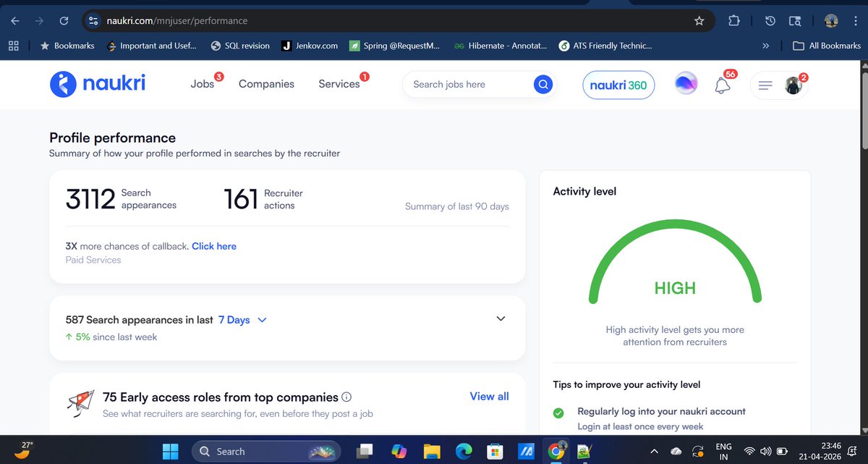
Task: Reload the page with the refresh icon
Action: [64, 21]
